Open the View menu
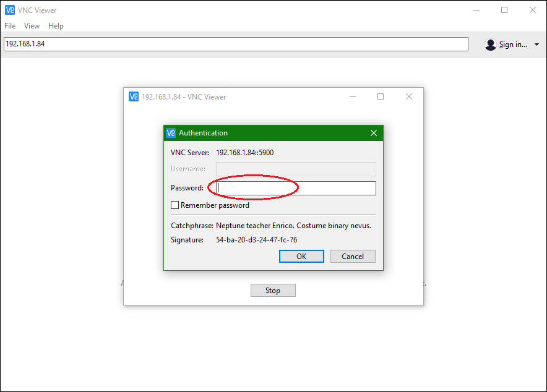547x392 pixels. click(x=32, y=26)
